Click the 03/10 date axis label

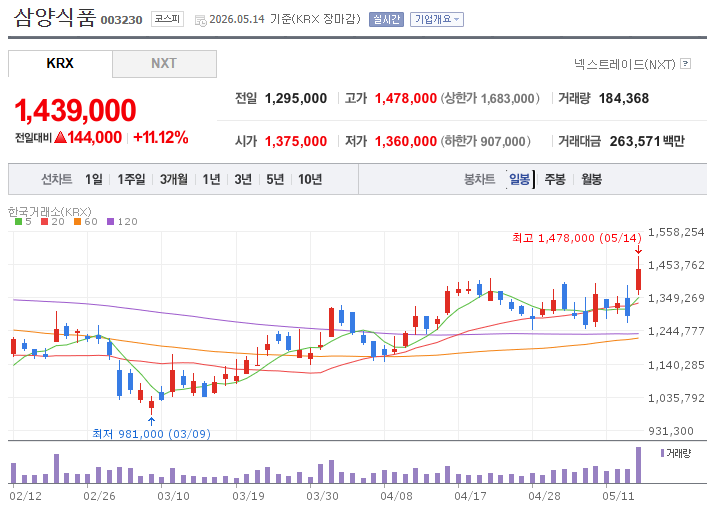tap(173, 496)
